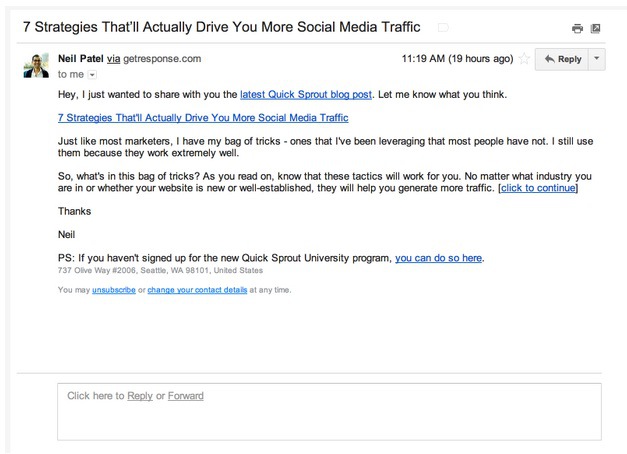
Task: Print this email with the printer icon
Action: [x=577, y=28]
